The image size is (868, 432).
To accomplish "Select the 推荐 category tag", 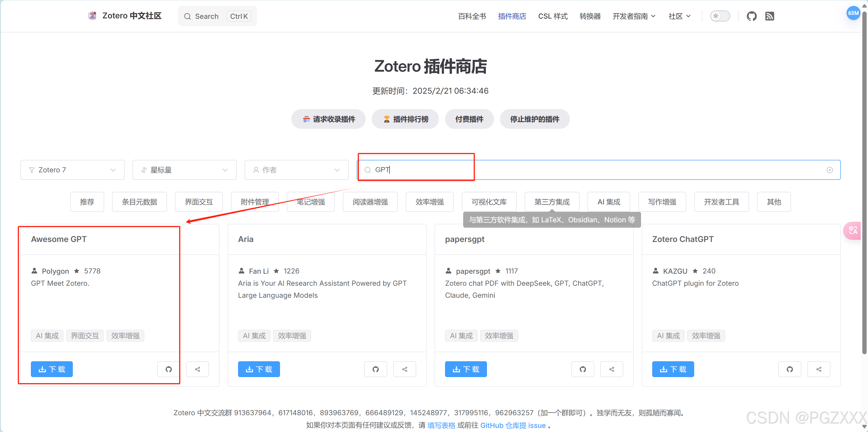I will point(87,202).
